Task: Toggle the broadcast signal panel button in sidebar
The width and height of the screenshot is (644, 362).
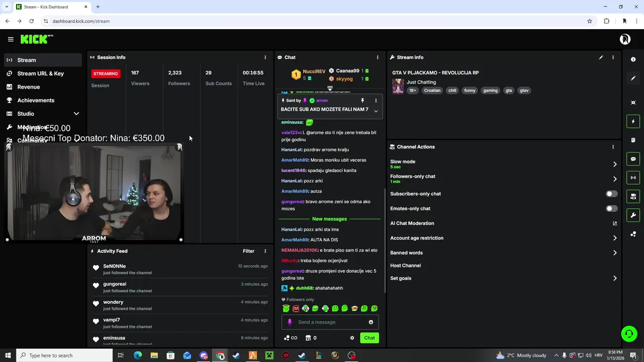Action: point(633,177)
